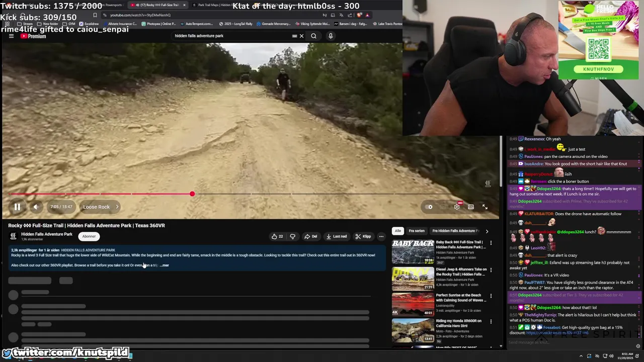Download the video with 'Last ned'
This screenshot has width=644, height=362.
(x=337, y=236)
